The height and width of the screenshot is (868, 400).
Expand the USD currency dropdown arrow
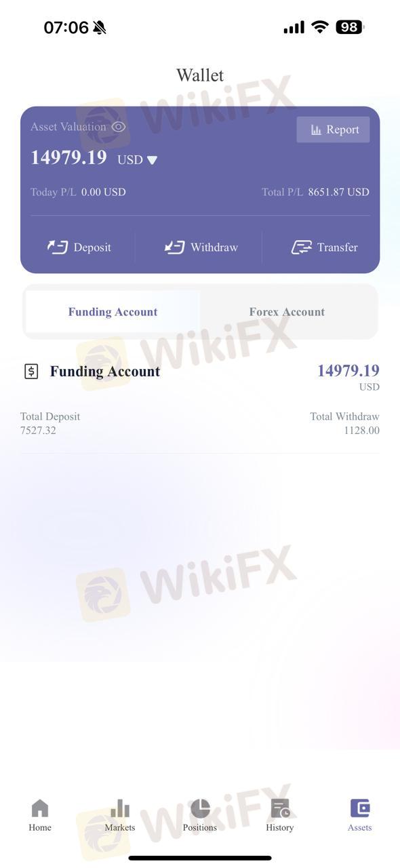pos(152,160)
